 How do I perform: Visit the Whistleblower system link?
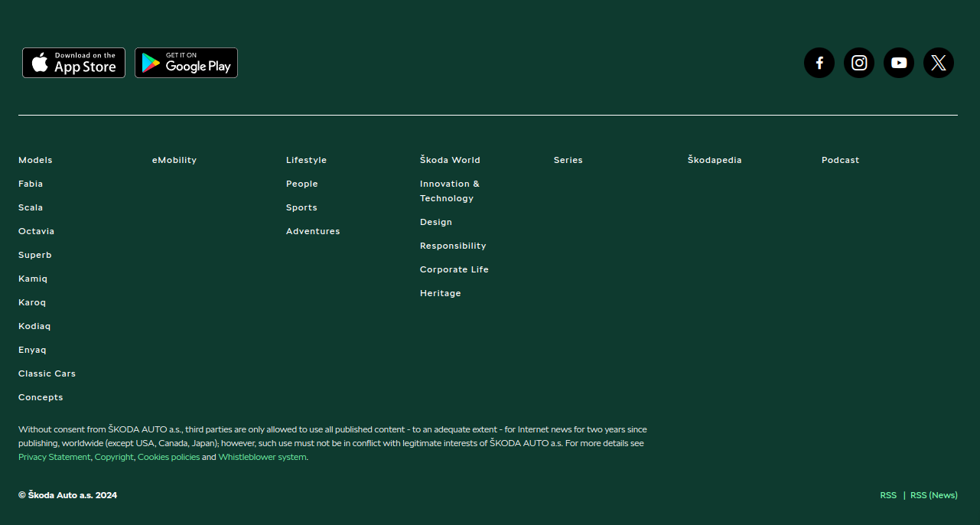coord(262,457)
